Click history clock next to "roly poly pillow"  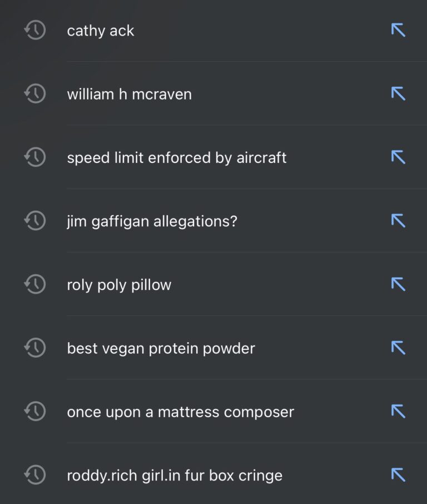click(x=34, y=284)
